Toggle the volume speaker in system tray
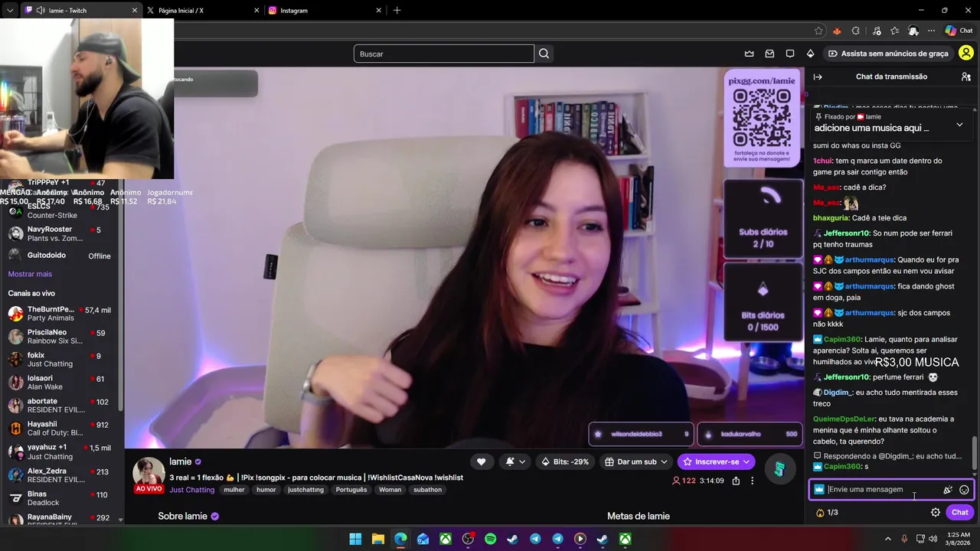The image size is (980, 551). (933, 540)
